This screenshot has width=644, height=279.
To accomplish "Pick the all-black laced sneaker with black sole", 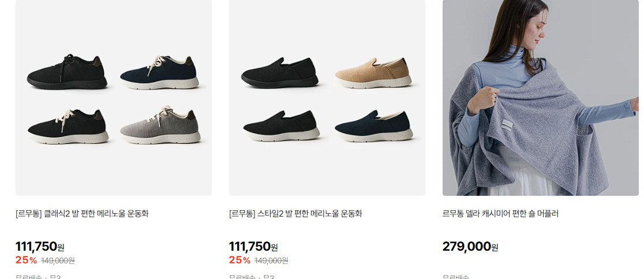I will point(67,72).
